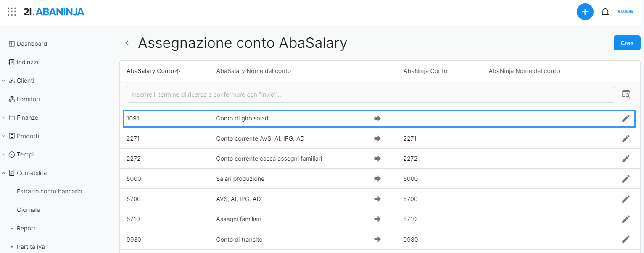644x253 pixels.
Task: Click the blue plus add button
Action: click(x=585, y=12)
